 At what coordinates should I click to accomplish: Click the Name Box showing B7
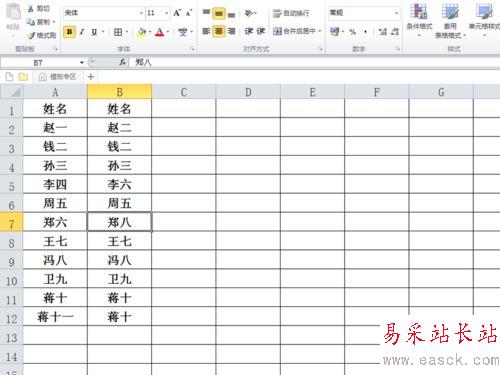tap(38, 62)
